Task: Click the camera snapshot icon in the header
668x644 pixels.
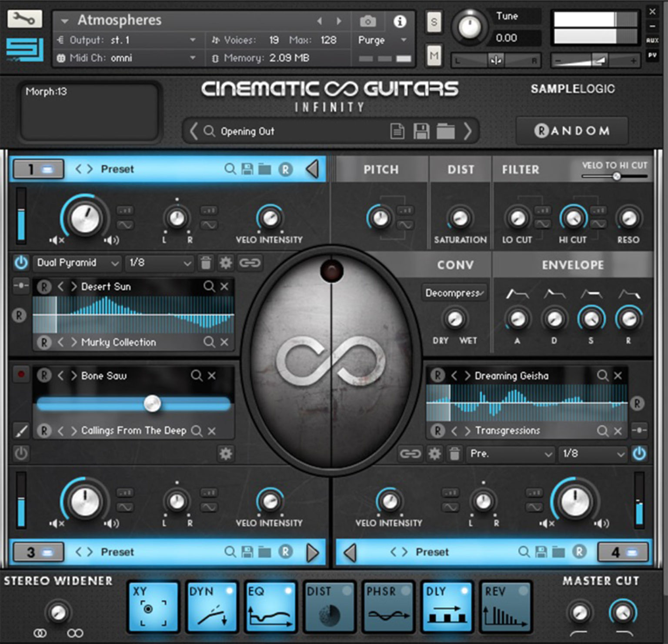Action: 368,21
